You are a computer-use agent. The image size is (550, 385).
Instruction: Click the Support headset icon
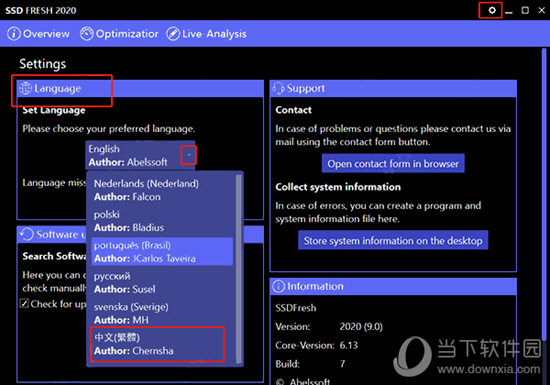point(278,88)
